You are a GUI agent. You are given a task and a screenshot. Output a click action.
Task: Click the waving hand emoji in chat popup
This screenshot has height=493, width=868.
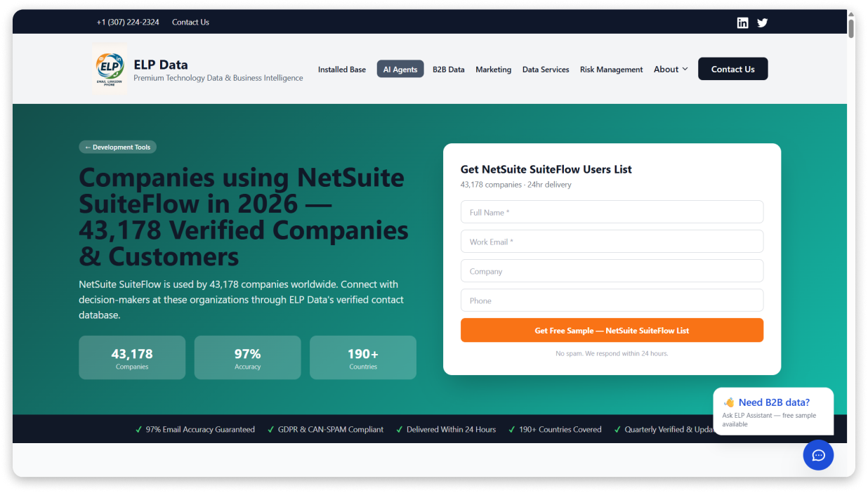(729, 402)
